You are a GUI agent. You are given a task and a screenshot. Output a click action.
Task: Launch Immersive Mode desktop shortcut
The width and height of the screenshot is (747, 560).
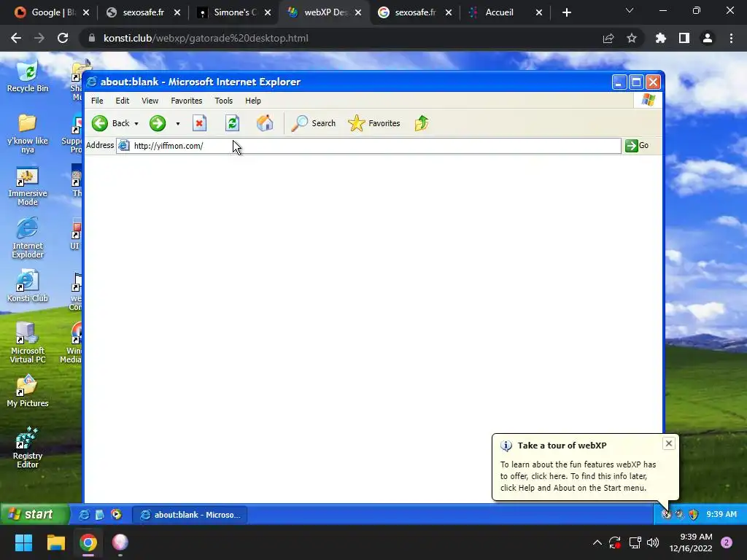28,186
